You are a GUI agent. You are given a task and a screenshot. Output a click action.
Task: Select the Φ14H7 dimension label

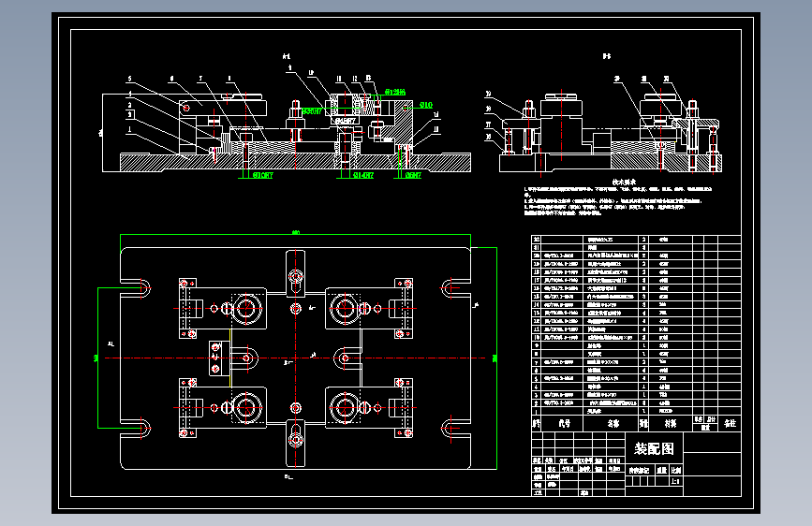[x=363, y=176]
